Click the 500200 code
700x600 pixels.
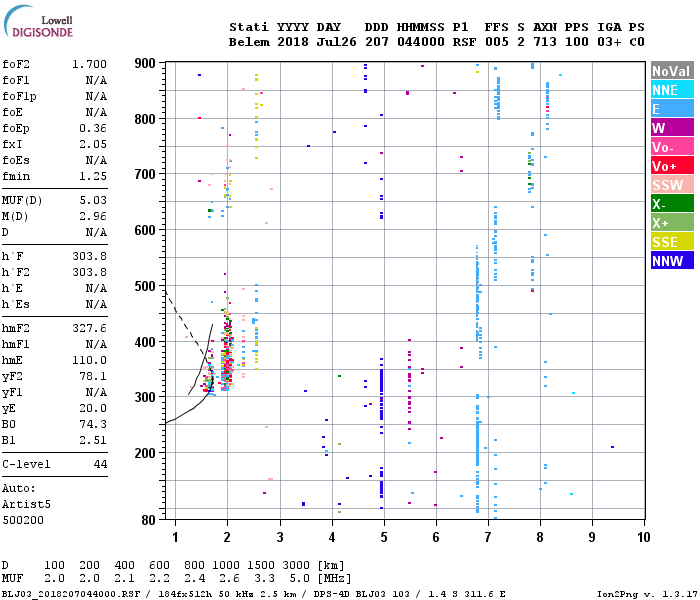(x=23, y=521)
